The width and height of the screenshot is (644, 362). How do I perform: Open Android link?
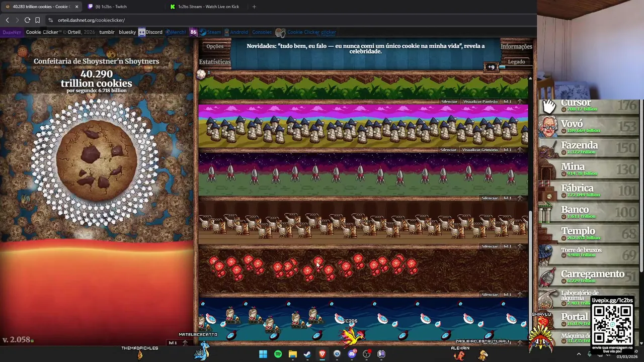(x=236, y=32)
